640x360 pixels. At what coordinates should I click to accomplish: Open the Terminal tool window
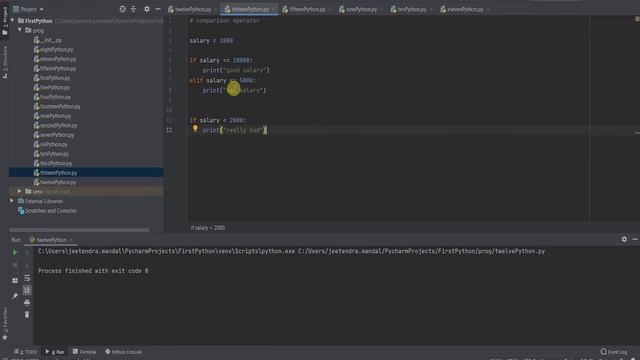84,352
